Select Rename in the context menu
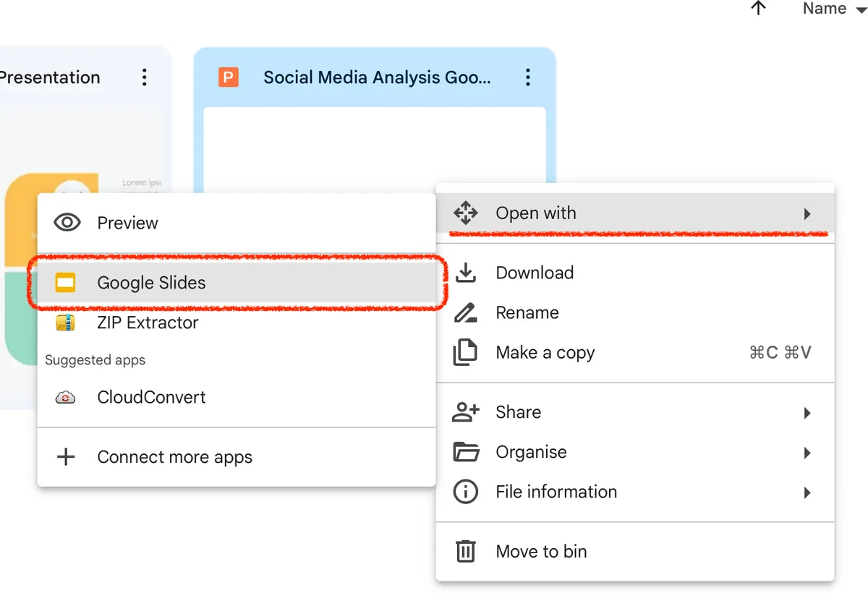 pyautogui.click(x=635, y=313)
